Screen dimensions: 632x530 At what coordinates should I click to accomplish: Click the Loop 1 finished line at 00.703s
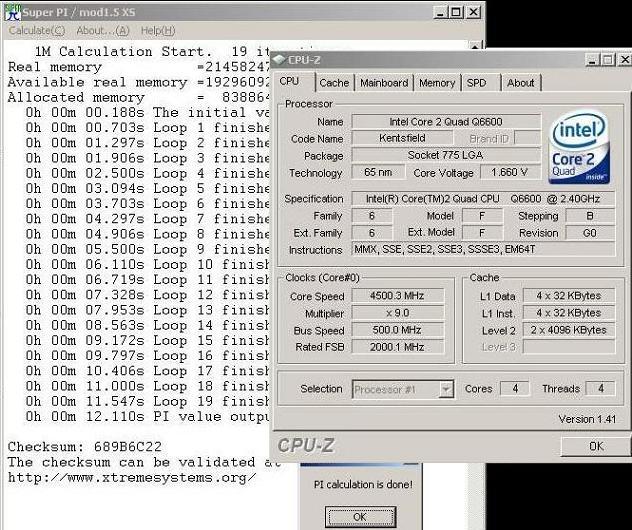click(x=148, y=128)
